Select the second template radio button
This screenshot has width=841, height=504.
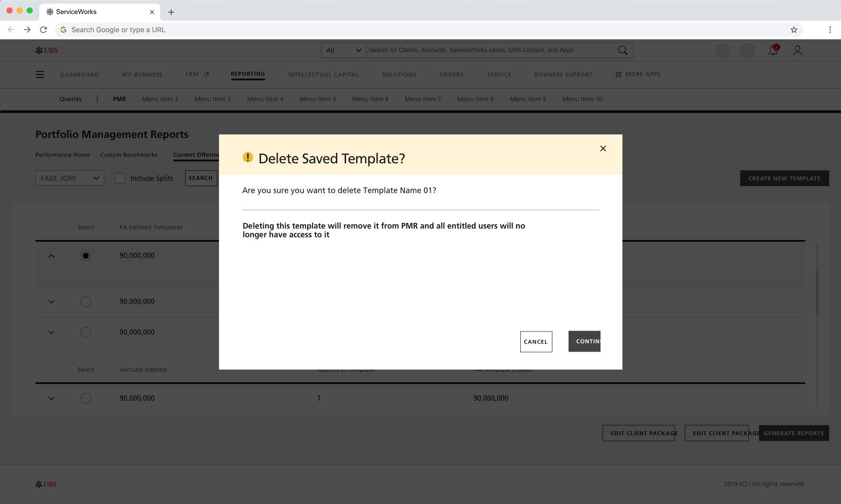point(86,302)
